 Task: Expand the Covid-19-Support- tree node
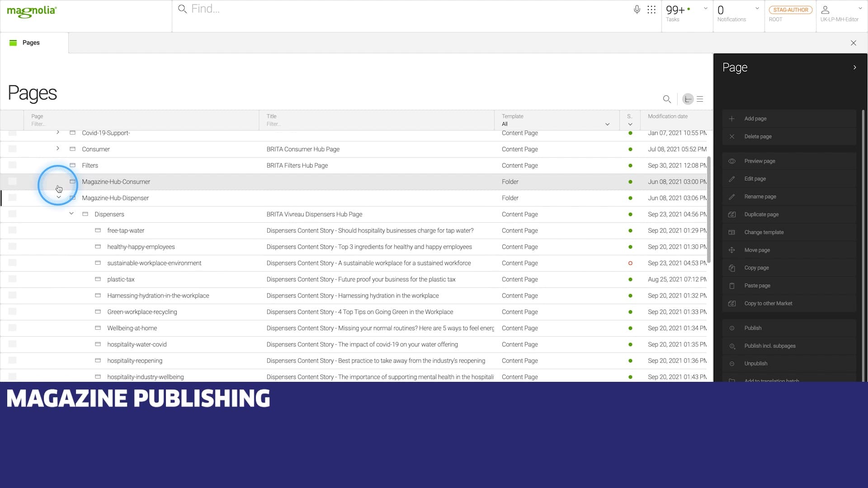[58, 132]
